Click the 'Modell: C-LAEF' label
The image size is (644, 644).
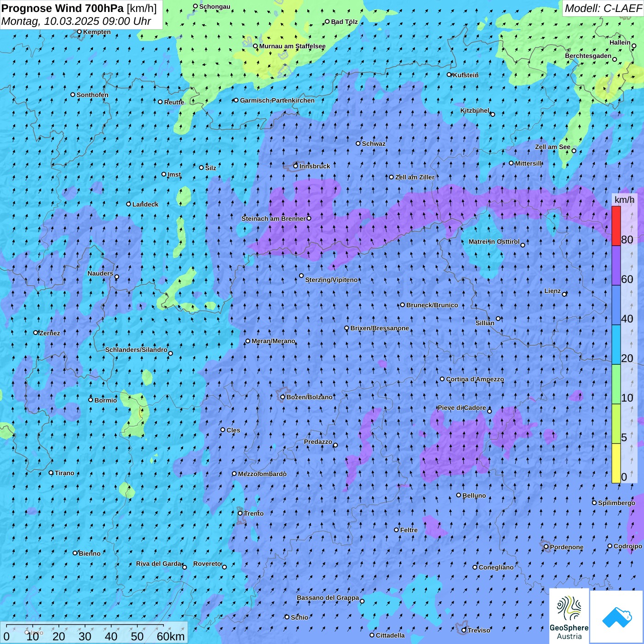click(603, 8)
